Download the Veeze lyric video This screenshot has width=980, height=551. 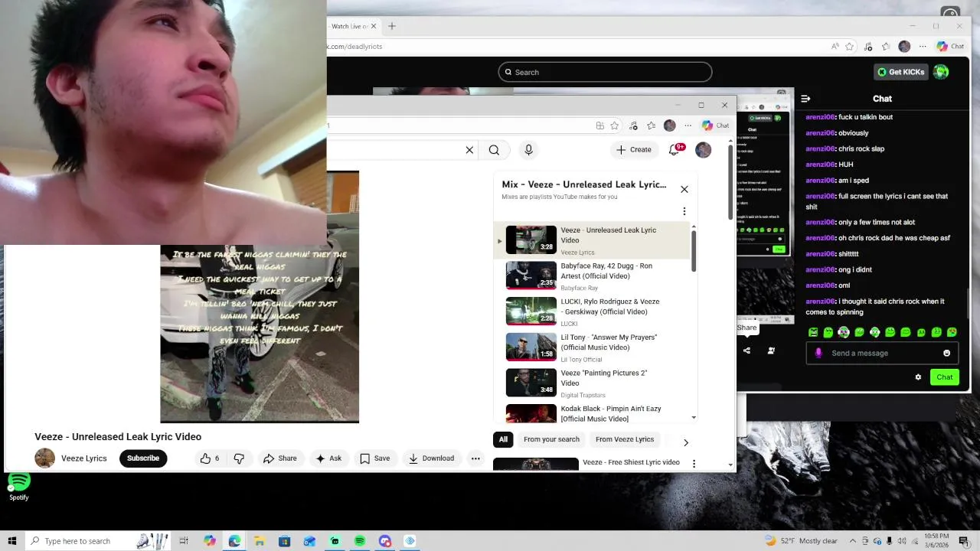pyautogui.click(x=431, y=458)
